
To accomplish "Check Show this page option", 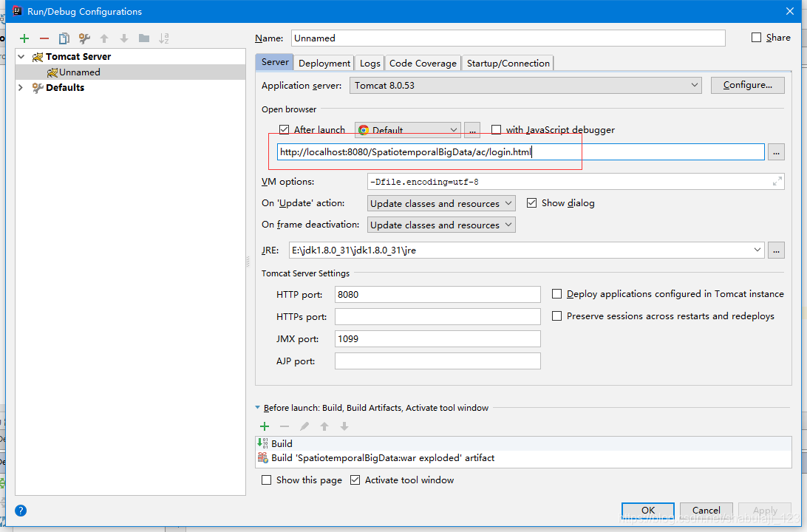I will click(x=266, y=480).
